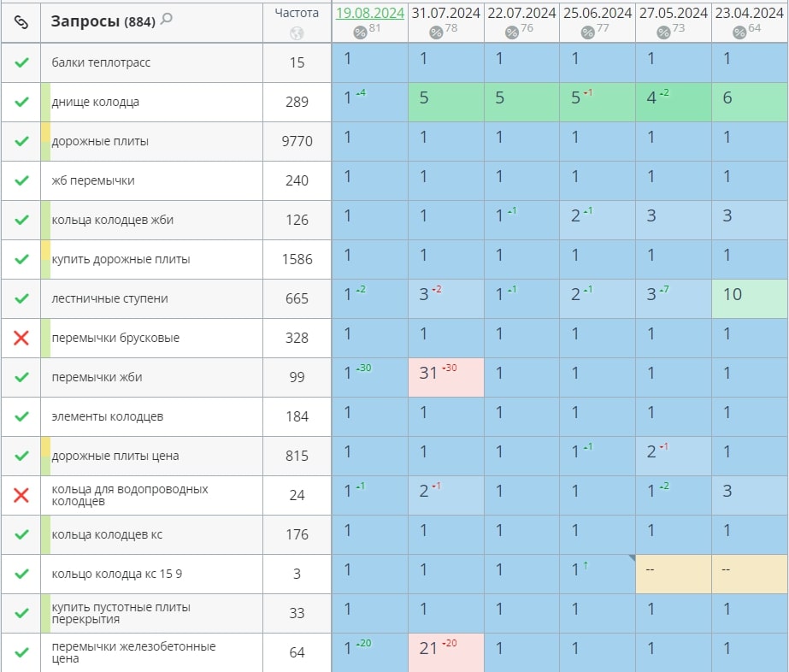Select the query днище колодца
The width and height of the screenshot is (789, 672).
tap(96, 103)
